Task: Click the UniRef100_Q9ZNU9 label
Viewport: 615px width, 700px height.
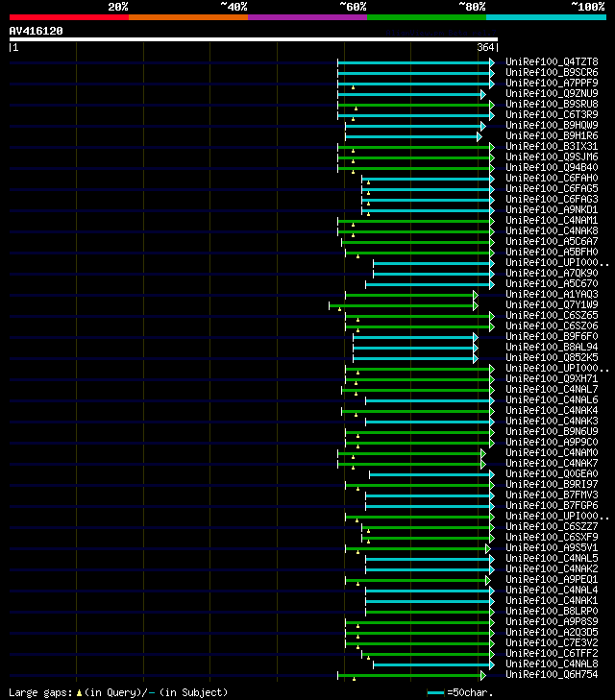Action: point(552,93)
